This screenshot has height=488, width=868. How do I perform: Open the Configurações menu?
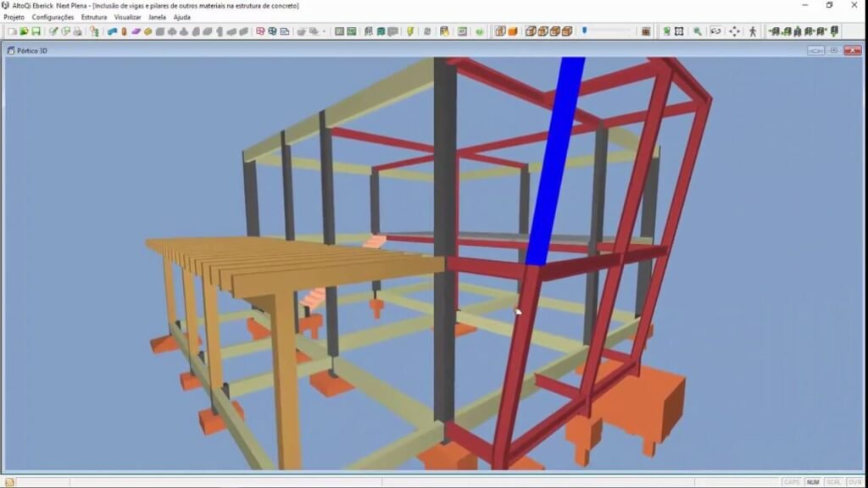53,17
